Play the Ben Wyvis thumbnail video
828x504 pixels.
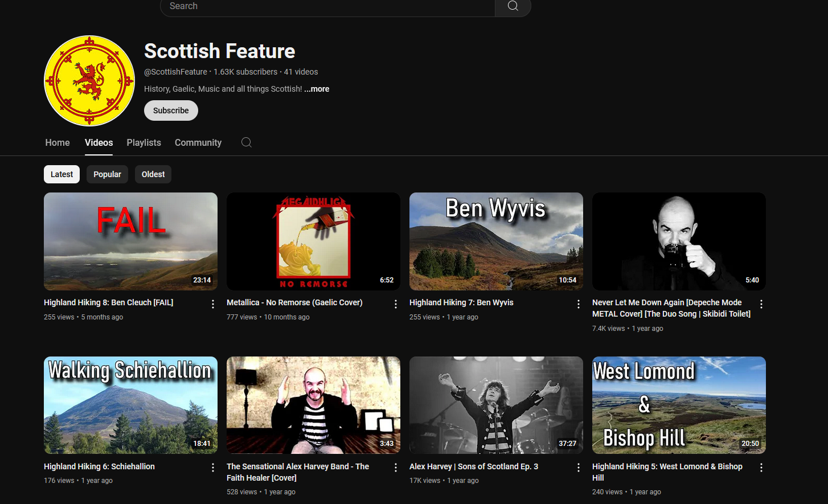point(496,241)
